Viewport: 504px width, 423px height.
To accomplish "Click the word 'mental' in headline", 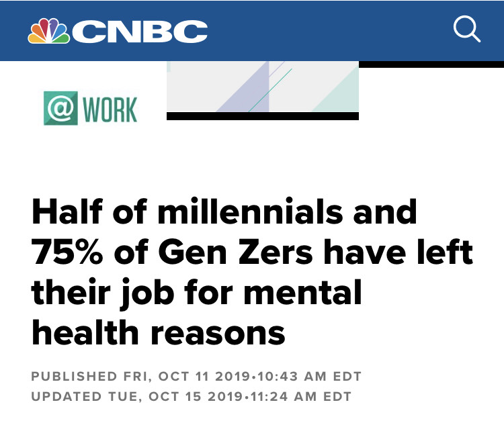I will point(303,292).
